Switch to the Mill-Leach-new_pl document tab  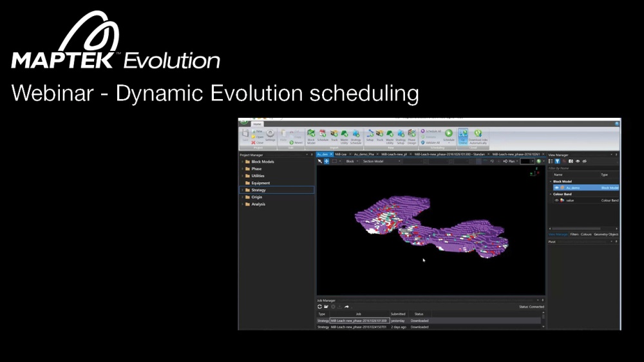(394, 155)
